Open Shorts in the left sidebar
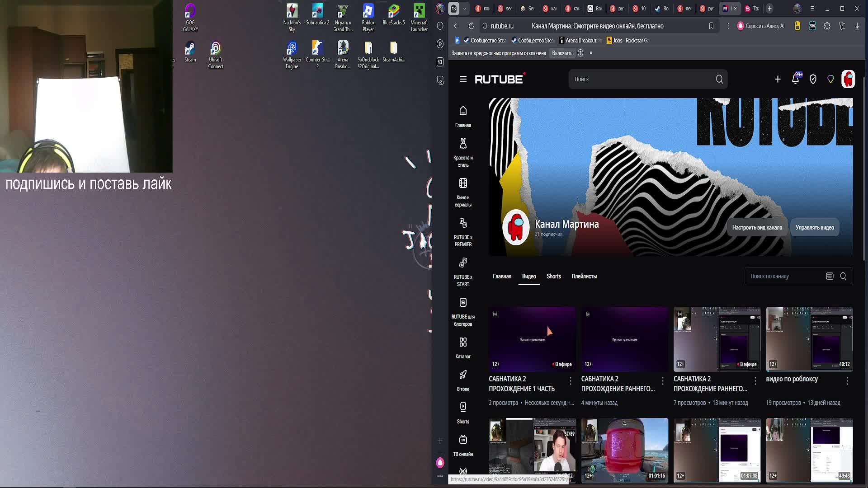The height and width of the screenshot is (488, 868). point(463,413)
